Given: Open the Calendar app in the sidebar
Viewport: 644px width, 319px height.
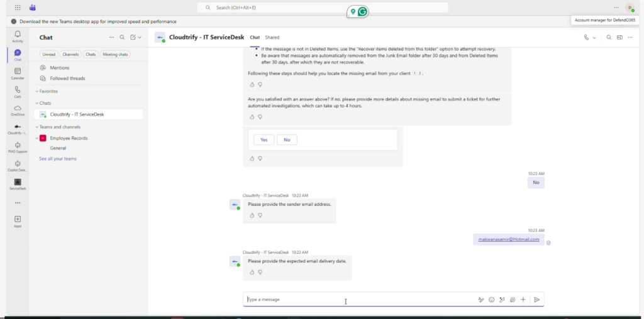Looking at the screenshot, I should (18, 73).
